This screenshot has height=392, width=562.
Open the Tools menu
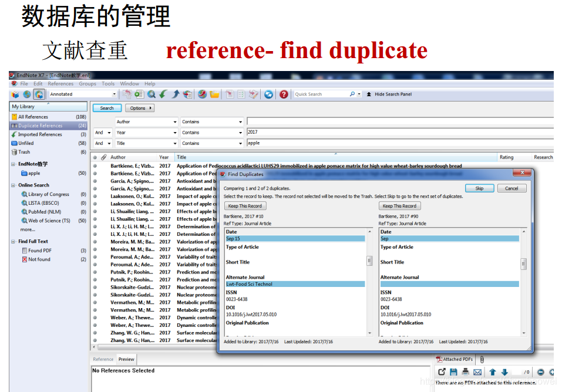pos(108,83)
